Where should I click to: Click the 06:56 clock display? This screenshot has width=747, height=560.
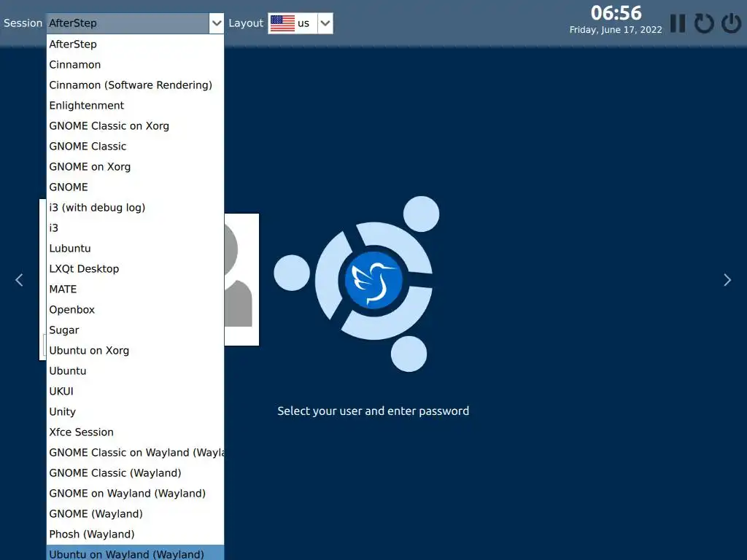[616, 13]
